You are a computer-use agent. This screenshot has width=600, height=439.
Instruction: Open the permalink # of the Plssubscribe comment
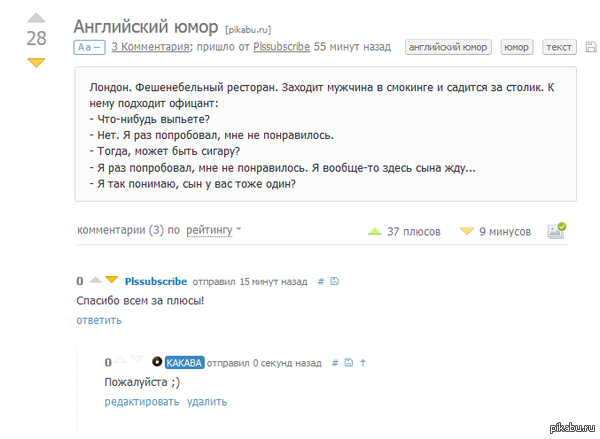[x=321, y=282]
